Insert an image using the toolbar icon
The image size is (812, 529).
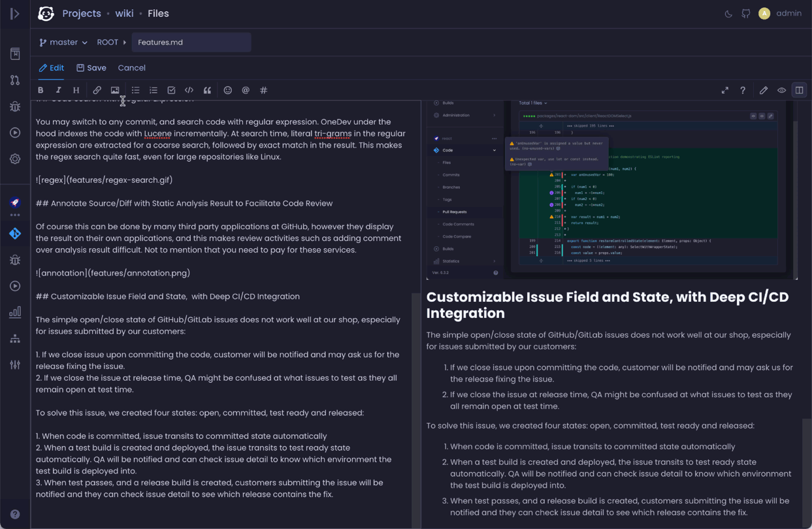coord(115,89)
